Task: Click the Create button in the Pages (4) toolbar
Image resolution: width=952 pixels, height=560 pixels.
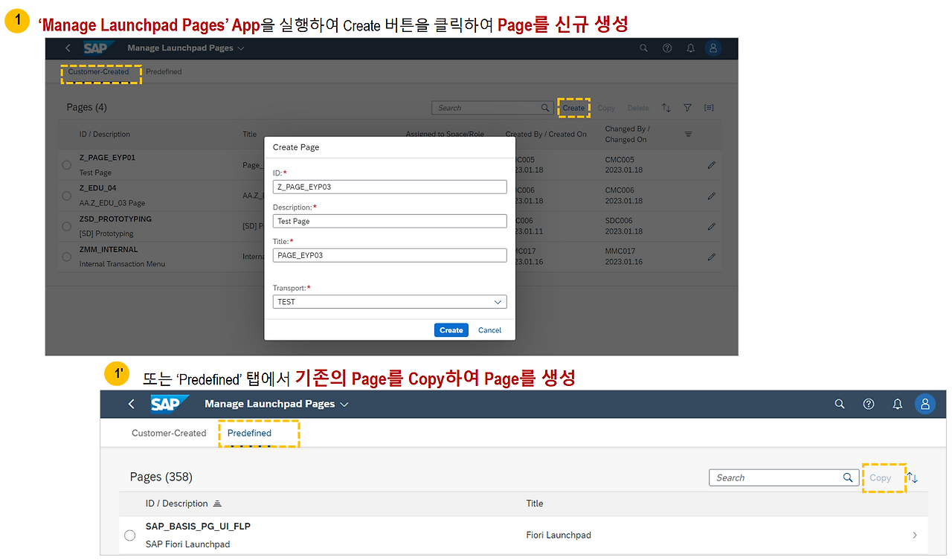Action: click(x=573, y=108)
